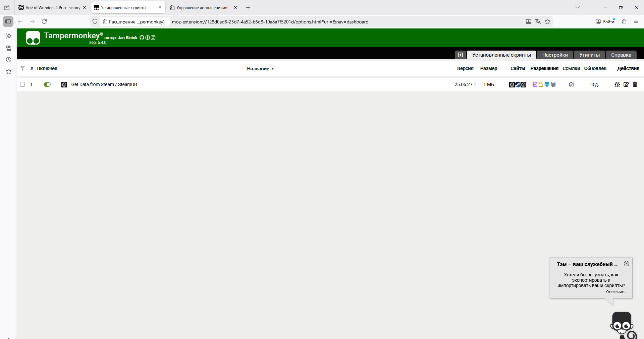Viewport: 644px width, 339px height.
Task: Reload the current page
Action: [44, 21]
